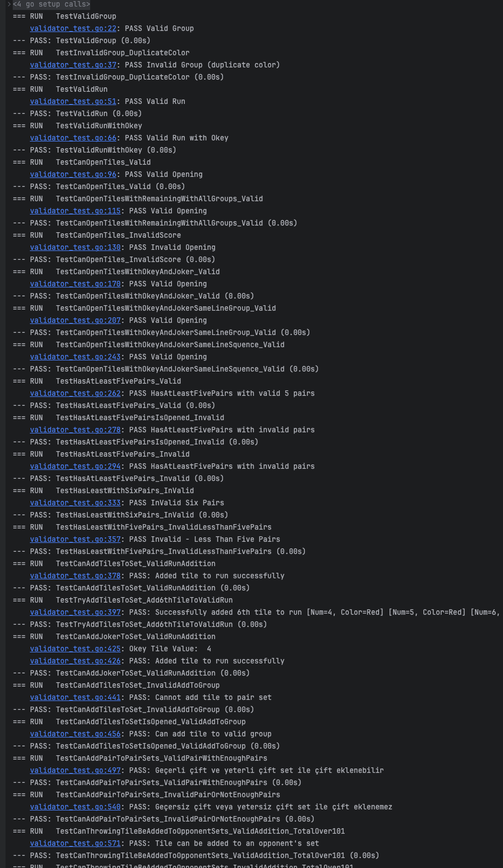Open the validator_test.go:22 link

point(73,28)
